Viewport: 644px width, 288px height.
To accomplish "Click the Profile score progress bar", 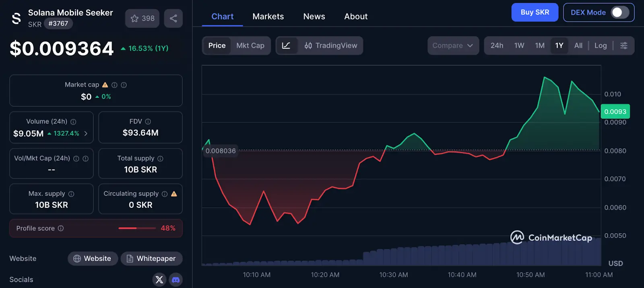I will [137, 228].
